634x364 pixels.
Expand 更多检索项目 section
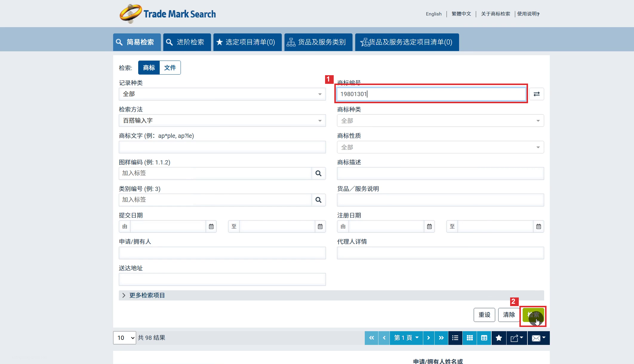pyautogui.click(x=331, y=295)
